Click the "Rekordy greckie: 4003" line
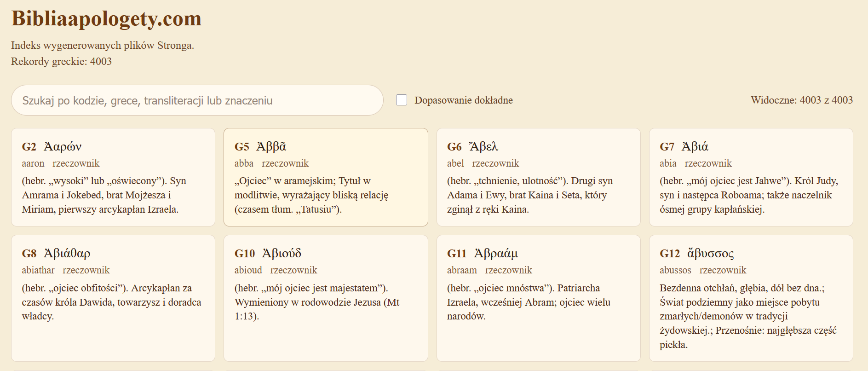 tap(61, 62)
